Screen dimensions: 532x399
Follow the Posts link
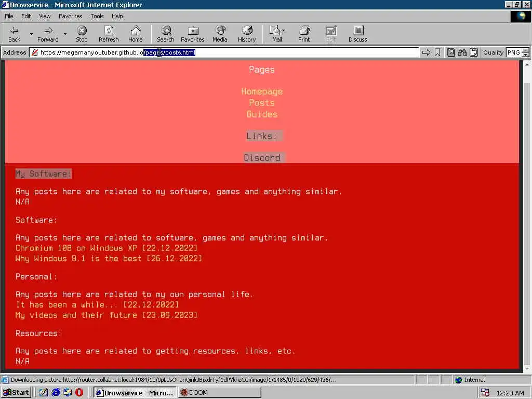click(262, 103)
